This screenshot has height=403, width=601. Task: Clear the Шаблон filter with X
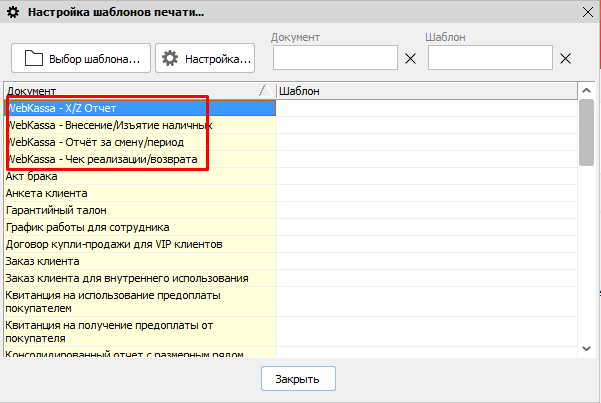565,59
